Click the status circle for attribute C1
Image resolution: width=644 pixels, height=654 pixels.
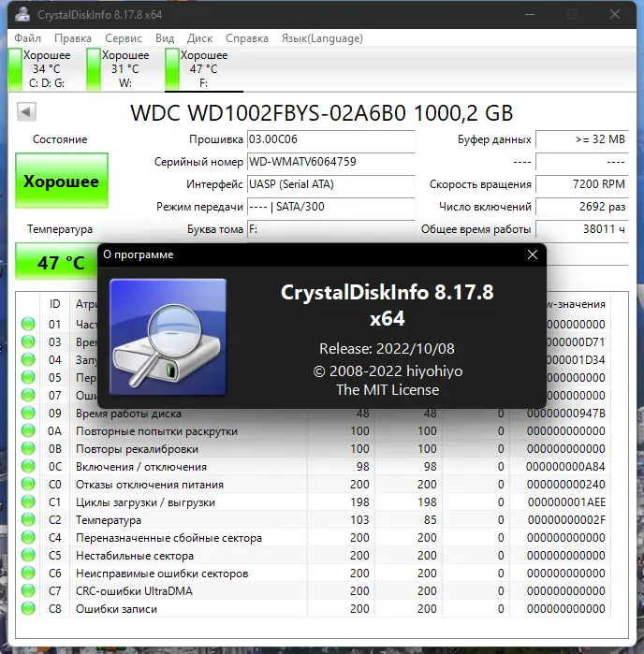pos(28,501)
